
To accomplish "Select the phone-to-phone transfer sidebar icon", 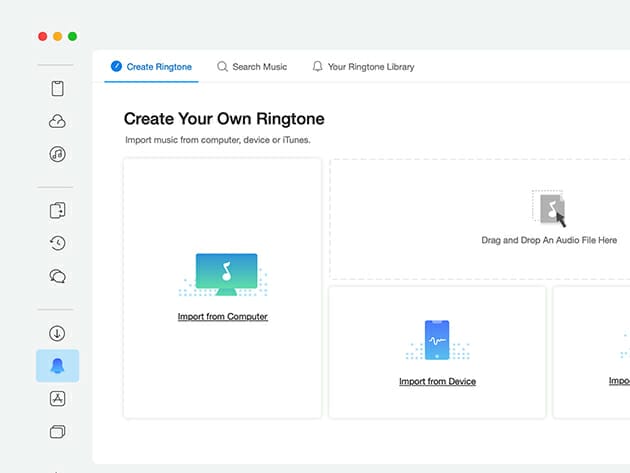I will coord(57,210).
